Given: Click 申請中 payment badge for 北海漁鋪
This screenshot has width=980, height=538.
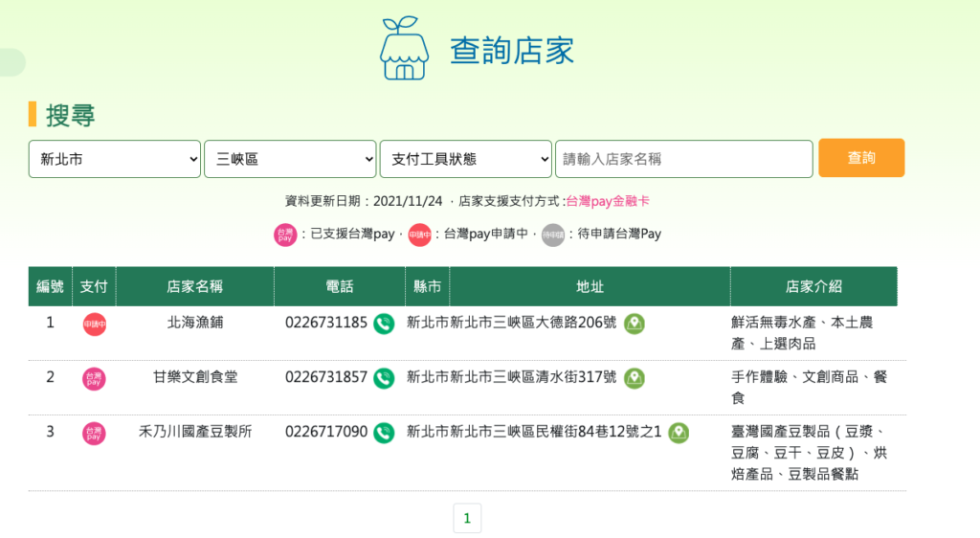Looking at the screenshot, I should click(x=94, y=325).
